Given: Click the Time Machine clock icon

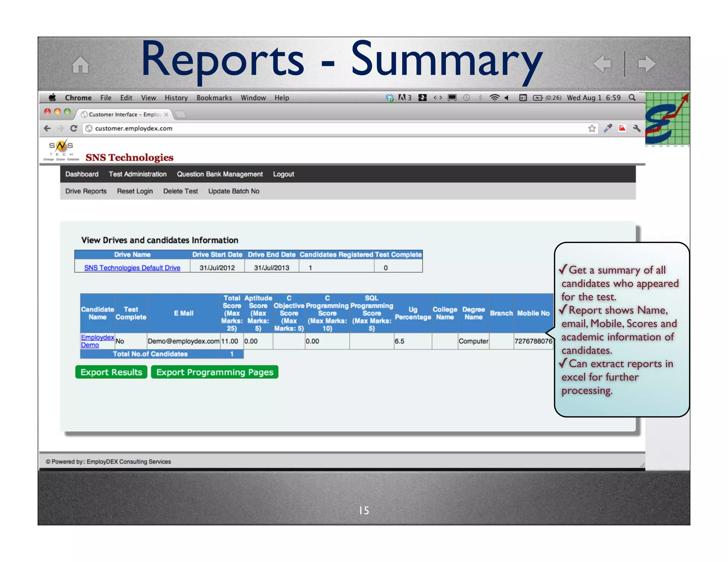Looking at the screenshot, I should (x=466, y=97).
